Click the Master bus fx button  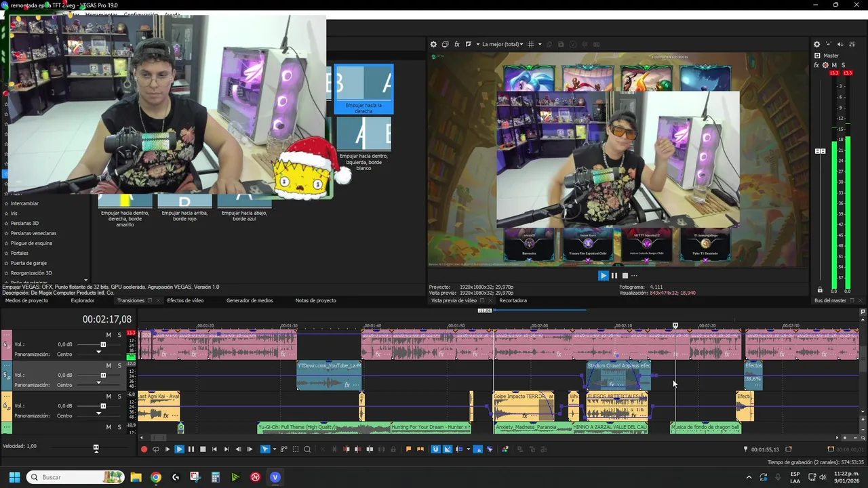pos(816,65)
